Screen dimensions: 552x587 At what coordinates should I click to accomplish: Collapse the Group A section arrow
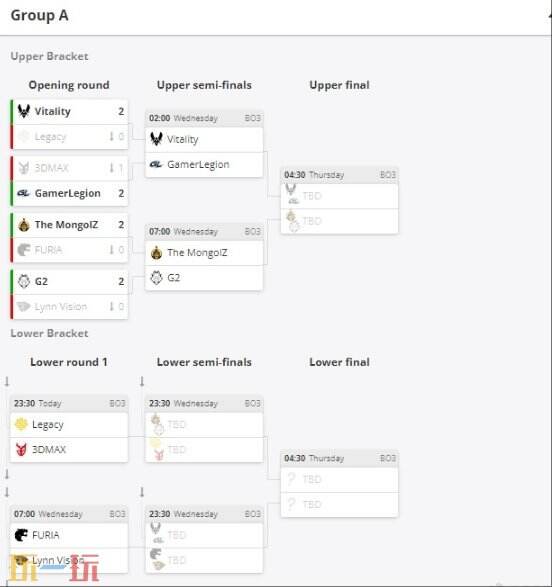coord(550,15)
